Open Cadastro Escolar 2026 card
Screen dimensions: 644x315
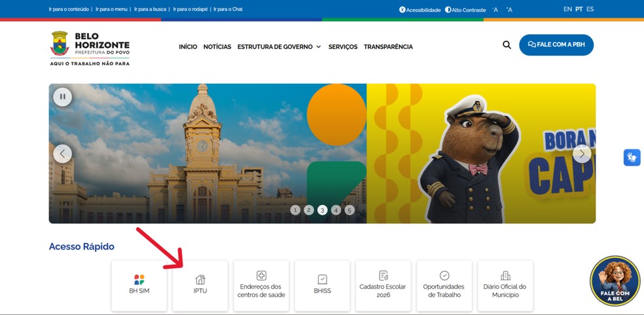tap(384, 286)
